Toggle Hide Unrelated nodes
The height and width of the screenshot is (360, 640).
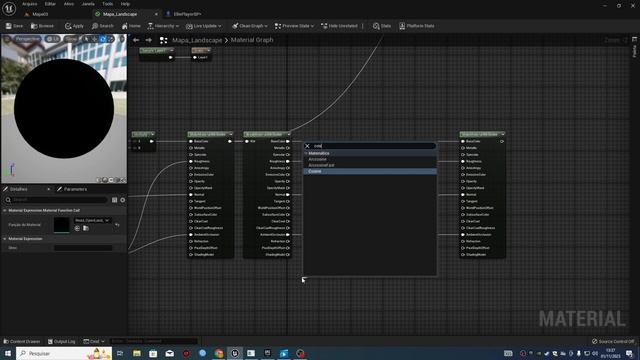339,26
